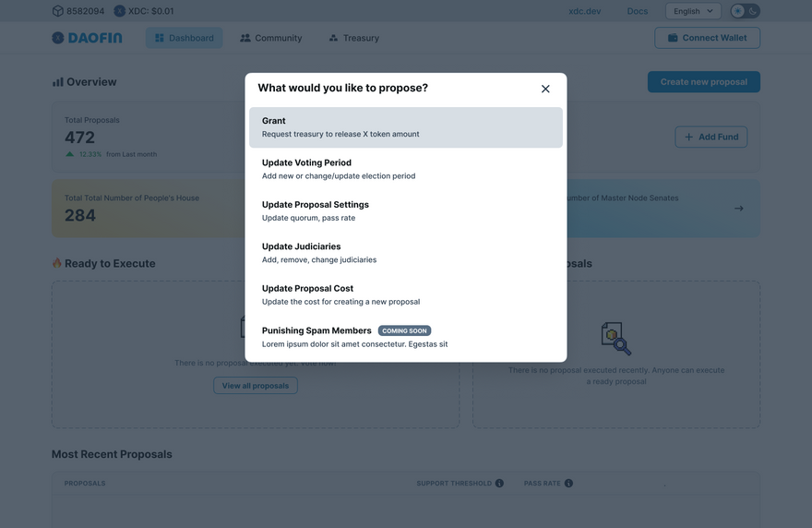Choose Update Proposal Cost option
The height and width of the screenshot is (528, 812).
coord(405,294)
